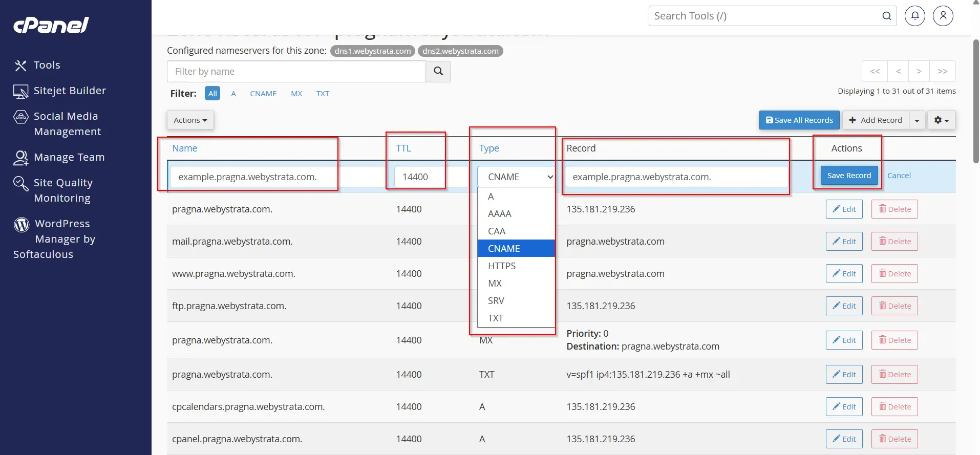The image size is (980, 455).
Task: Delete the ftp.pragna.webystrata.com record
Action: [x=894, y=306]
